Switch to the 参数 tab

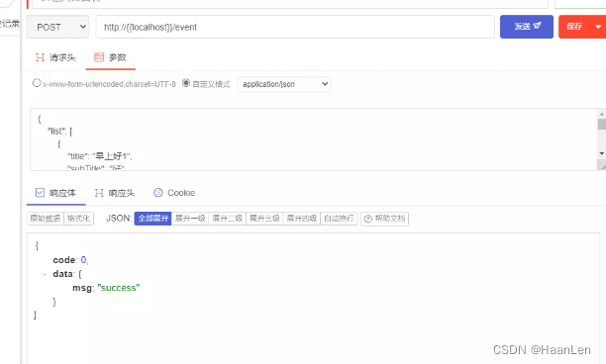111,57
